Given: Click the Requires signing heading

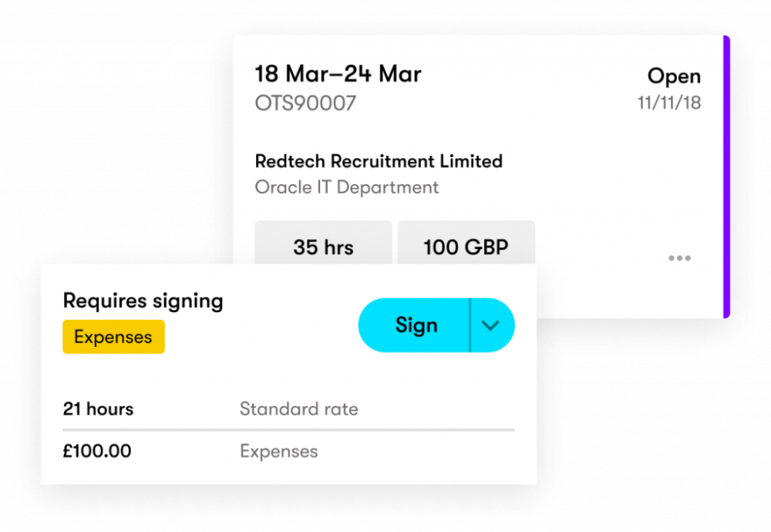Looking at the screenshot, I should (x=143, y=301).
